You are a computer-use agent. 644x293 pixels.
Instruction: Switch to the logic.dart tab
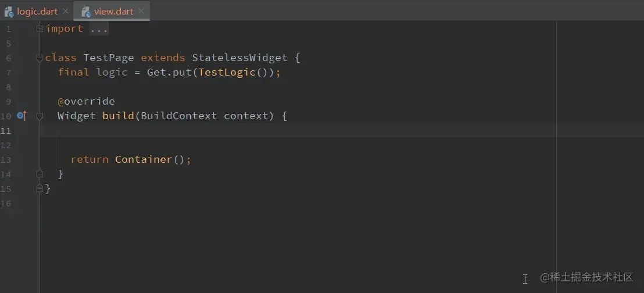(37, 12)
